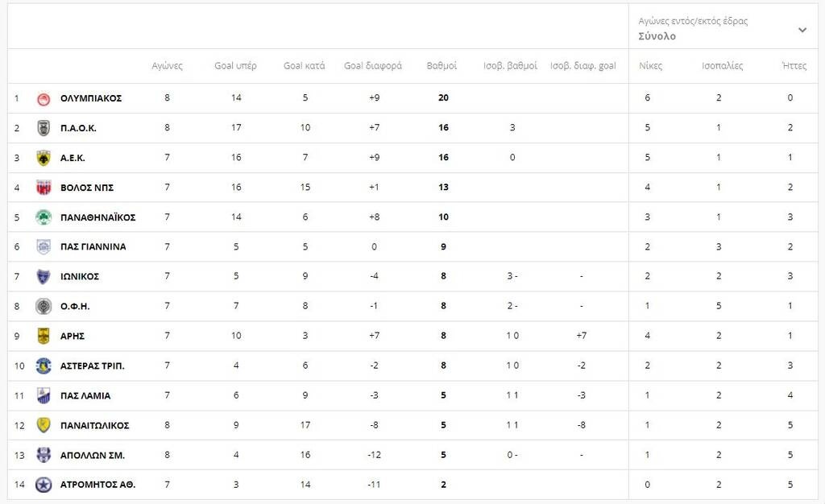Open the ΑΠΟΛΛΩΝ ΣΜ. team link

point(92,455)
